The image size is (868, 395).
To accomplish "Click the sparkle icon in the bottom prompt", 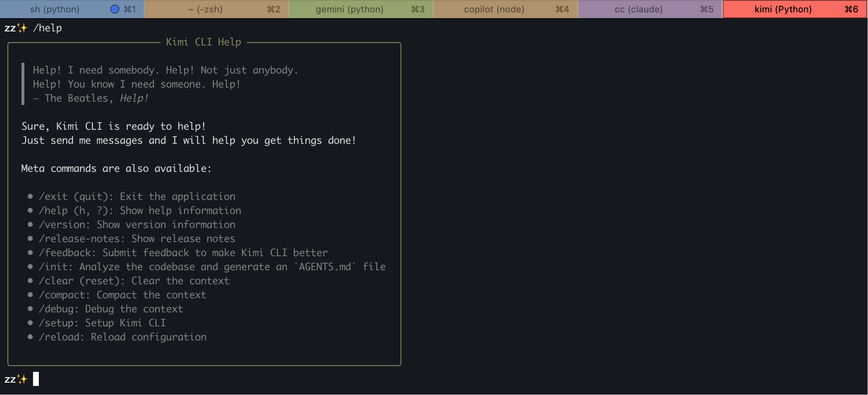I will (22, 379).
